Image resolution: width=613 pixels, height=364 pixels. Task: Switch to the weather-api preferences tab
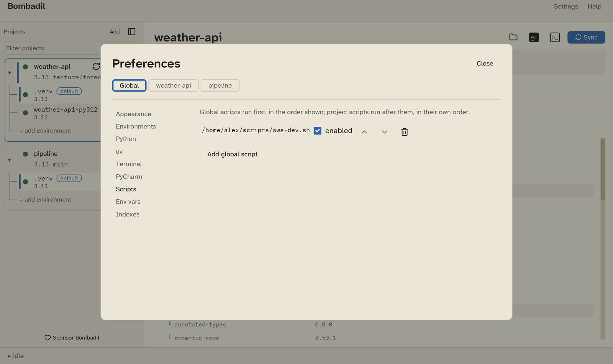click(174, 85)
